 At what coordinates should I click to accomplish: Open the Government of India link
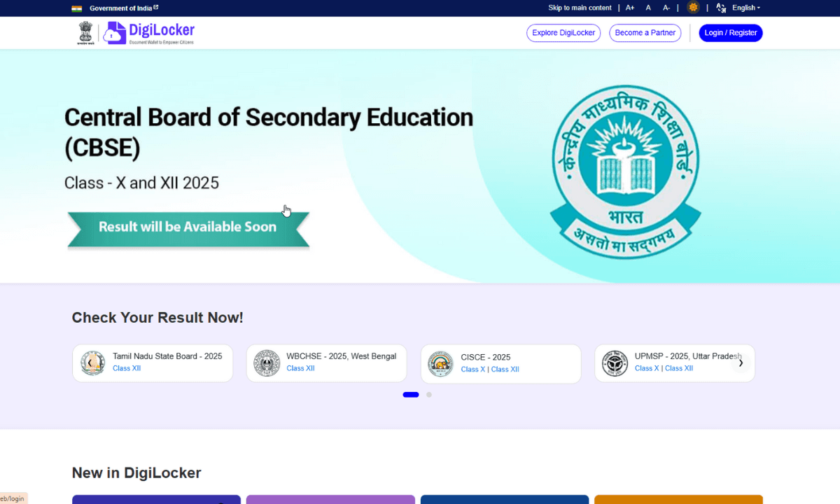tap(124, 8)
